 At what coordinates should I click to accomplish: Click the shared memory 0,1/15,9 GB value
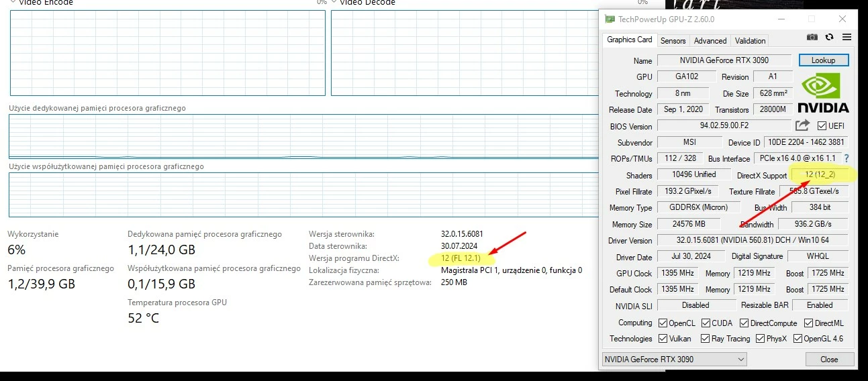point(162,284)
